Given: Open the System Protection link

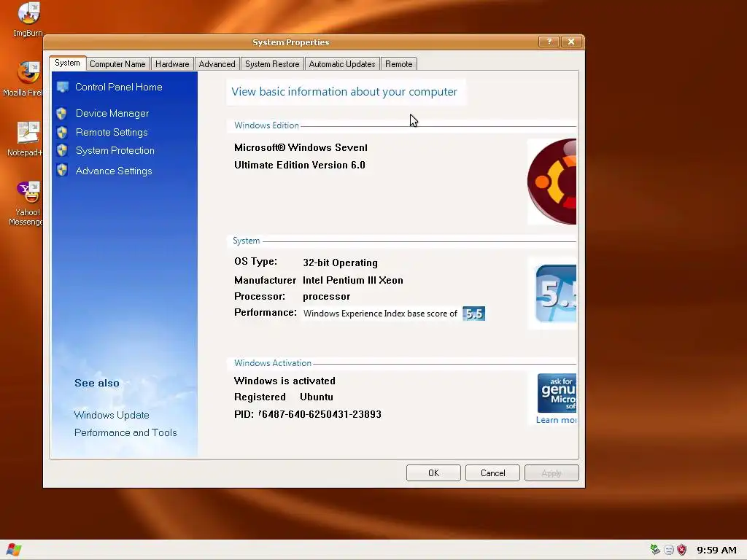Looking at the screenshot, I should [115, 150].
